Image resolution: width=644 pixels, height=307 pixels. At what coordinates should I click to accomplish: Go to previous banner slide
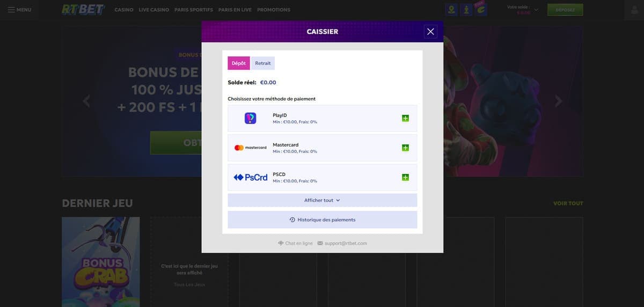click(x=86, y=100)
